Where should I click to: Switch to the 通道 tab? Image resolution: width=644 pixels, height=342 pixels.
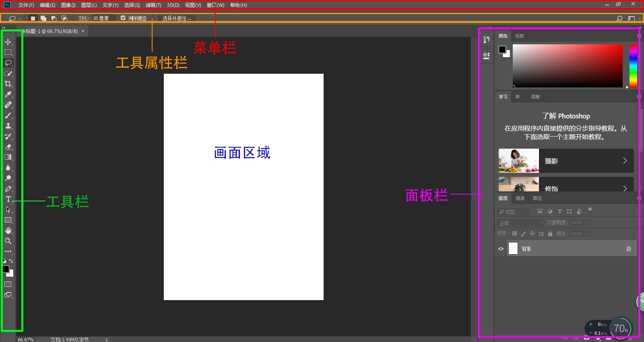[520, 198]
